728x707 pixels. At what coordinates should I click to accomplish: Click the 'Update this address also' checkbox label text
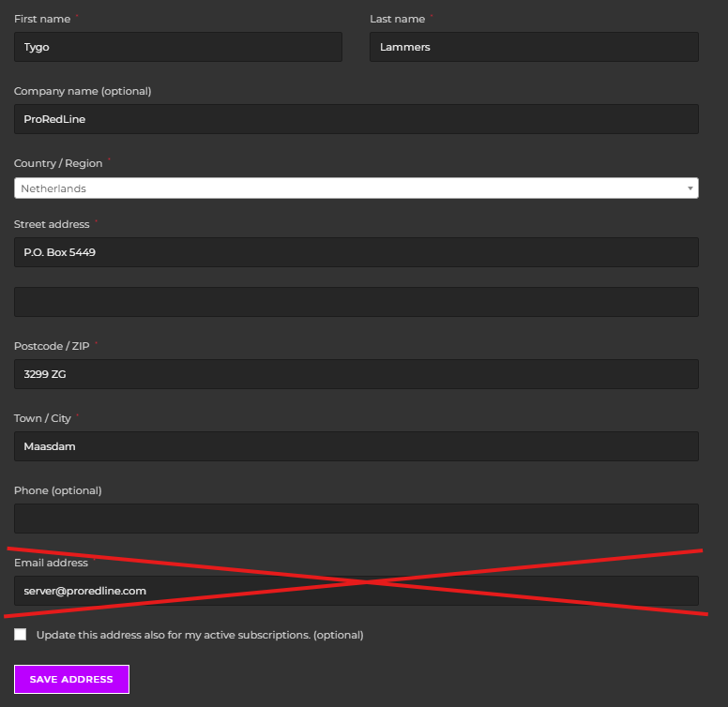coord(200,635)
